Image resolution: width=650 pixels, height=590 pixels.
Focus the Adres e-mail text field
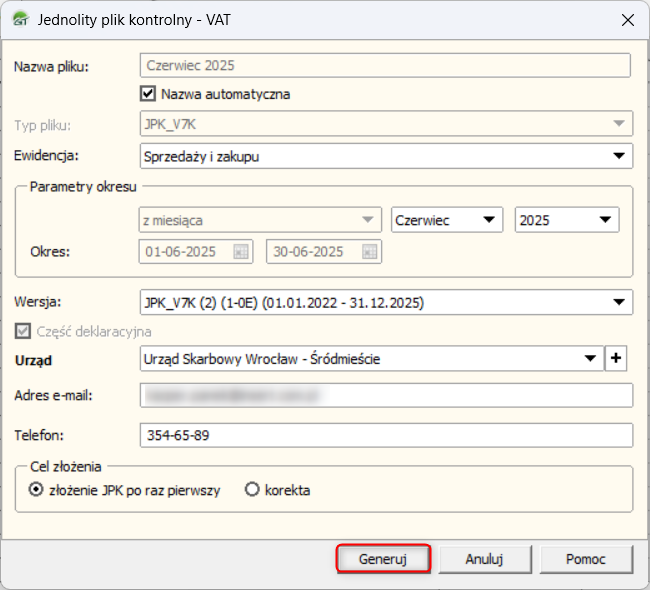[x=386, y=396]
